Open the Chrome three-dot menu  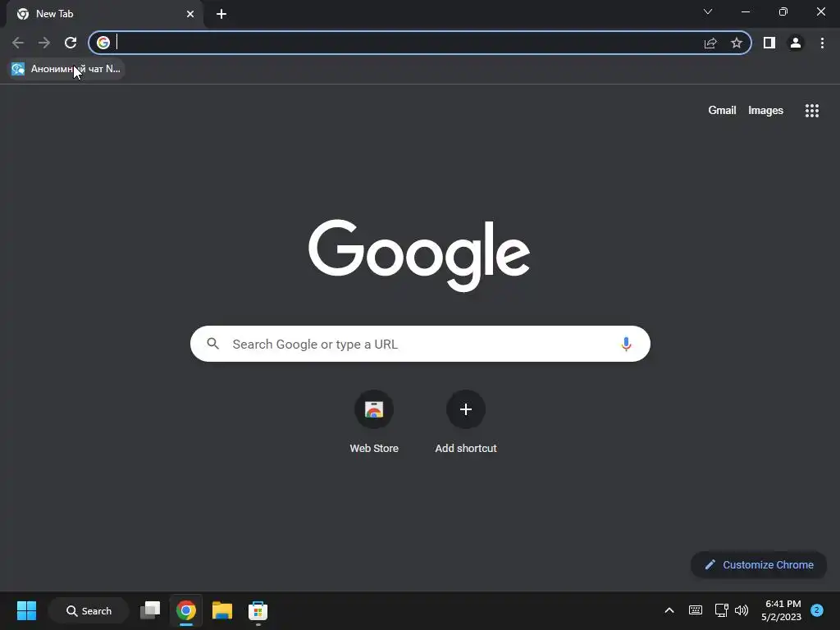(822, 43)
